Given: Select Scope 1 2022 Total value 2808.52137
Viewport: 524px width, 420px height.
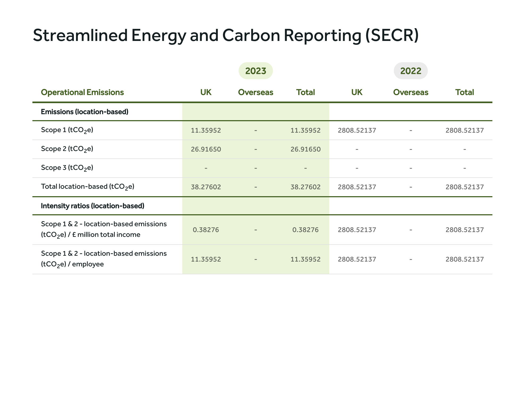Looking at the screenshot, I should click(x=465, y=131).
